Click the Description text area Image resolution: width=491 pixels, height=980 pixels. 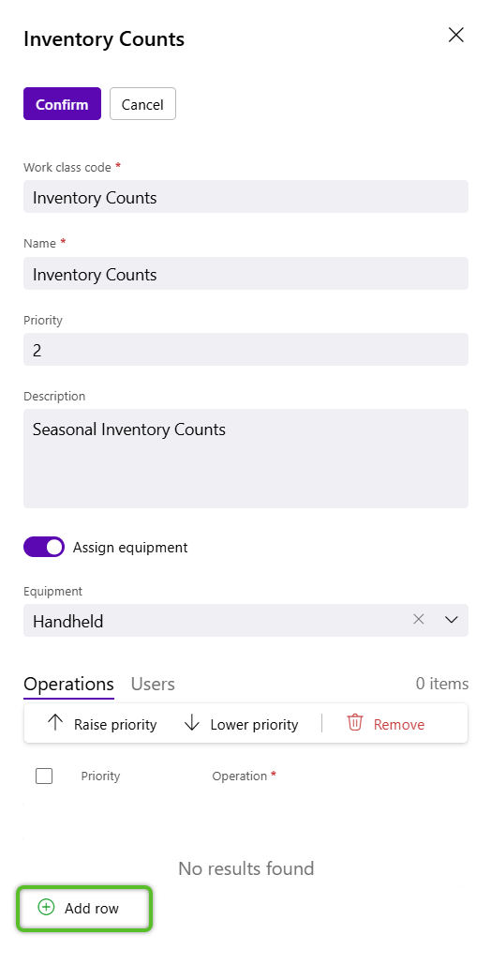click(245, 459)
